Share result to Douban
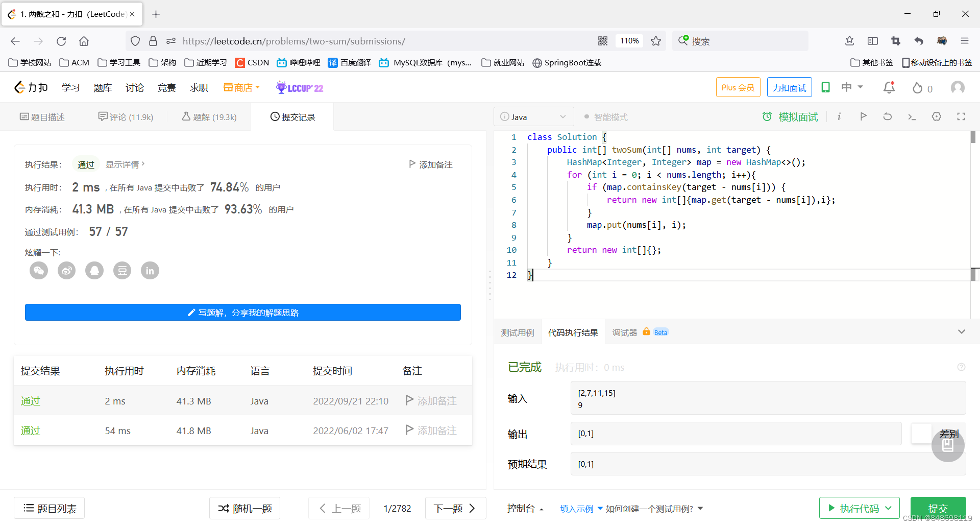Screen dimensions: 980x526 pyautogui.click(x=122, y=270)
